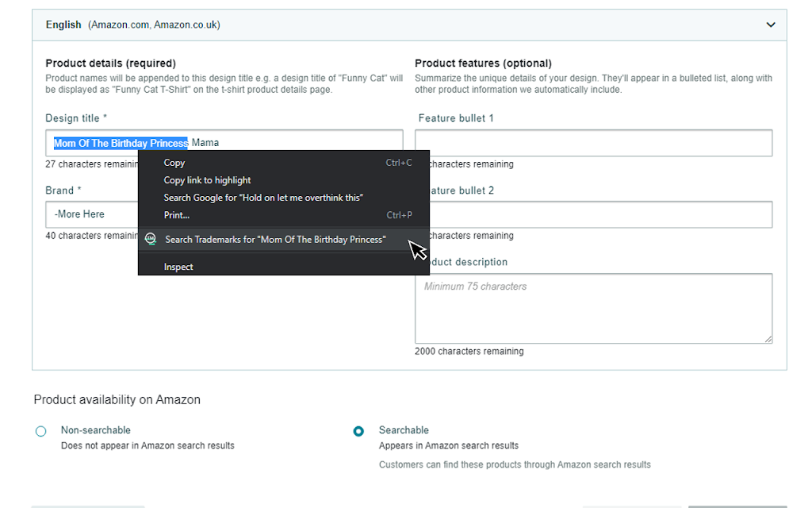This screenshot has height=508, width=812.
Task: Click the description textarea resize handle
Action: [768, 338]
